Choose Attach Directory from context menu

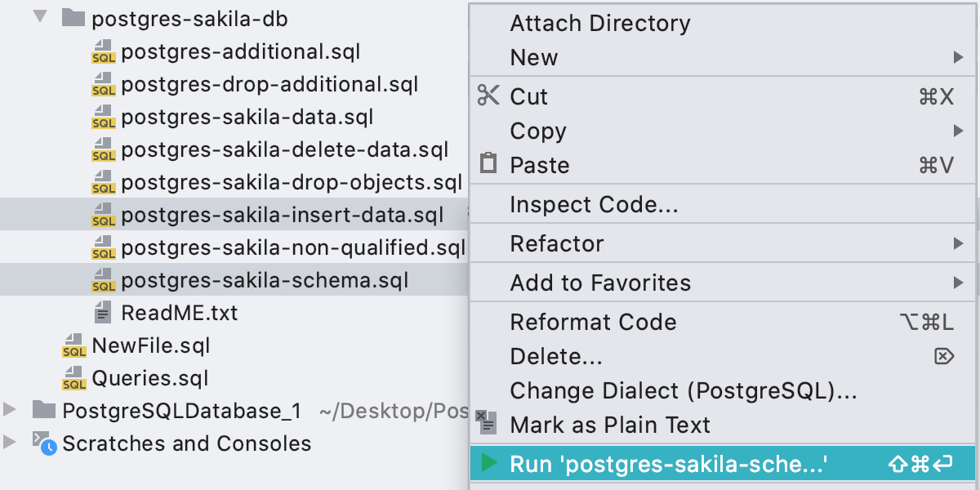pos(724,23)
